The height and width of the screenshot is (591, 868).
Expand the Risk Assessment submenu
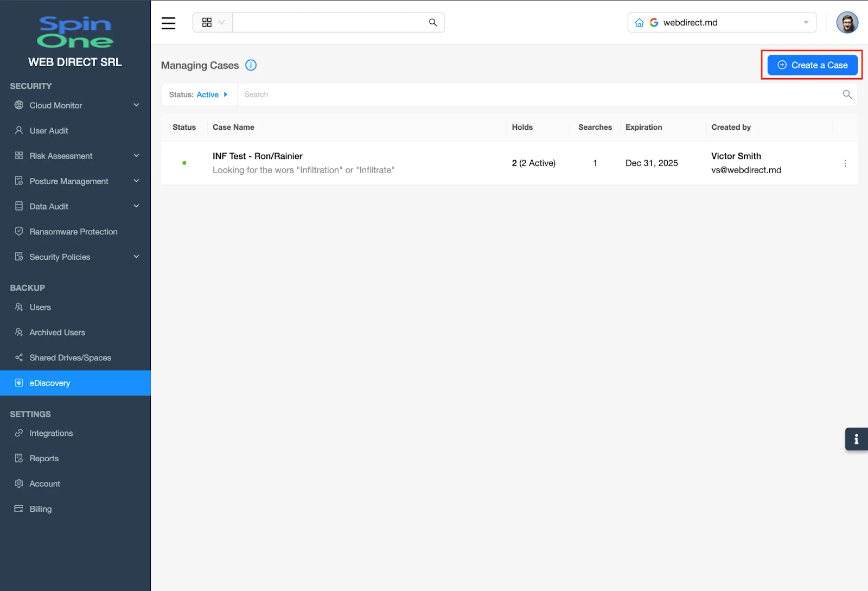tap(136, 156)
